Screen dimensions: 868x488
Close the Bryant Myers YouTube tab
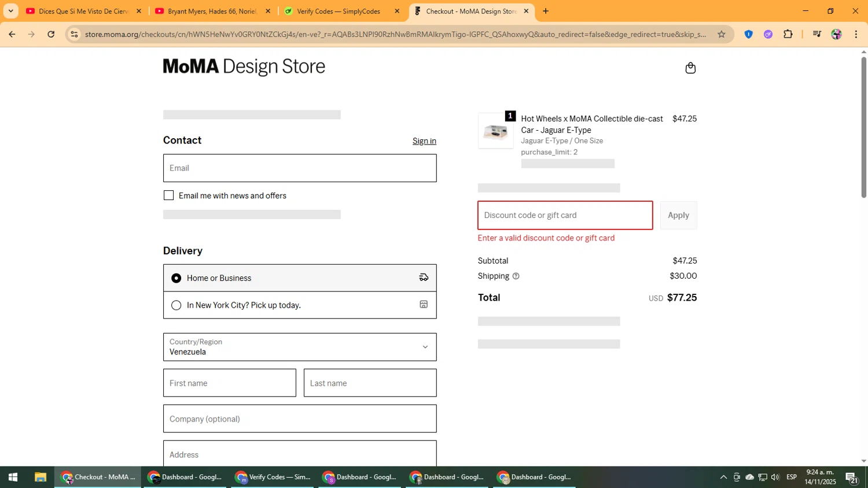point(268,11)
